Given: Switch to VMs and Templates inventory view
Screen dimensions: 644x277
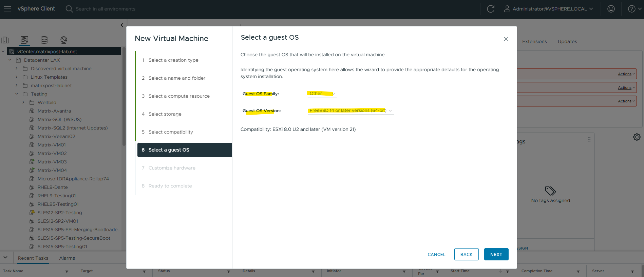Looking at the screenshot, I should 24,40.
